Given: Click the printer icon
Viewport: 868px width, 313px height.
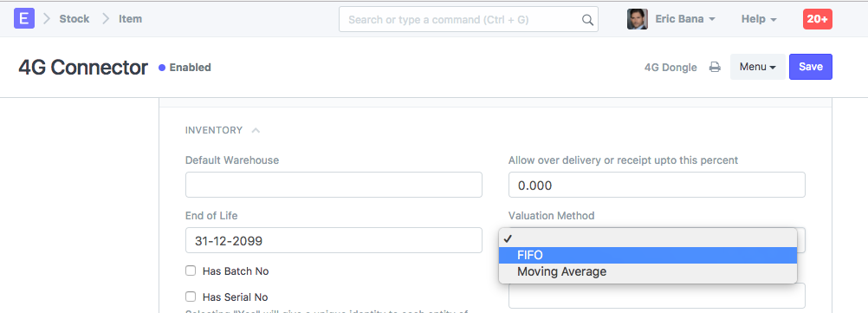Looking at the screenshot, I should (x=716, y=68).
